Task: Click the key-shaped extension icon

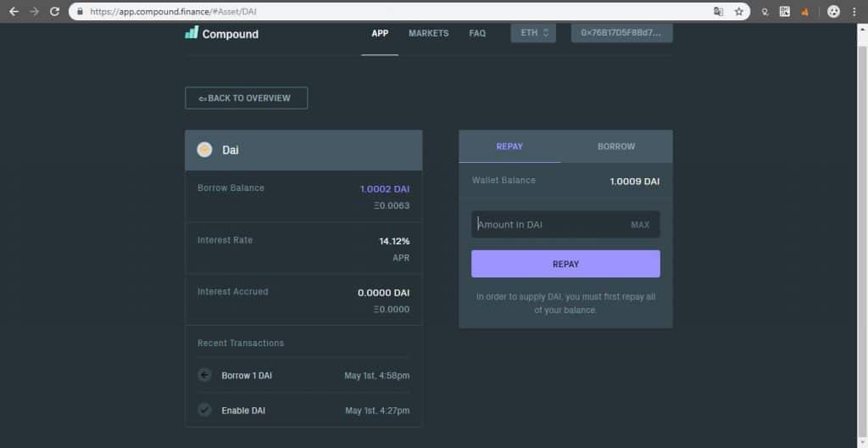Action: pos(765,11)
